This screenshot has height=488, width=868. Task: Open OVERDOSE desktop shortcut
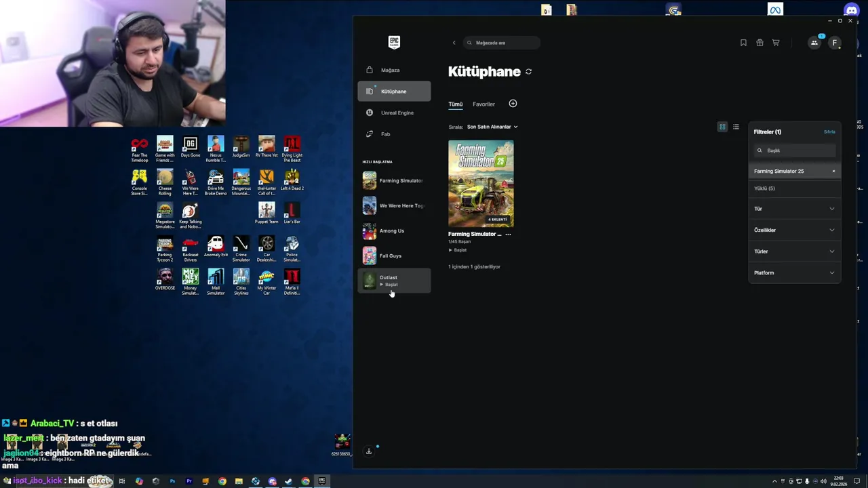click(165, 281)
